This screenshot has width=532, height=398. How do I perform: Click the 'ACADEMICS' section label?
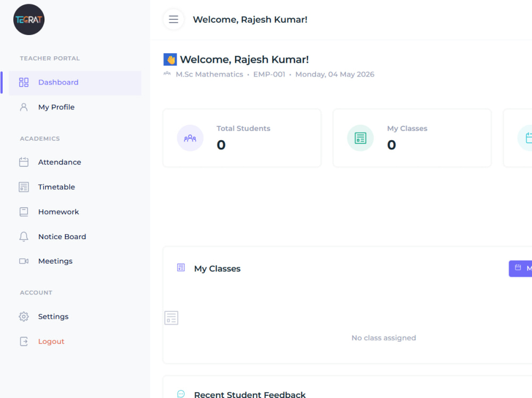click(40, 139)
